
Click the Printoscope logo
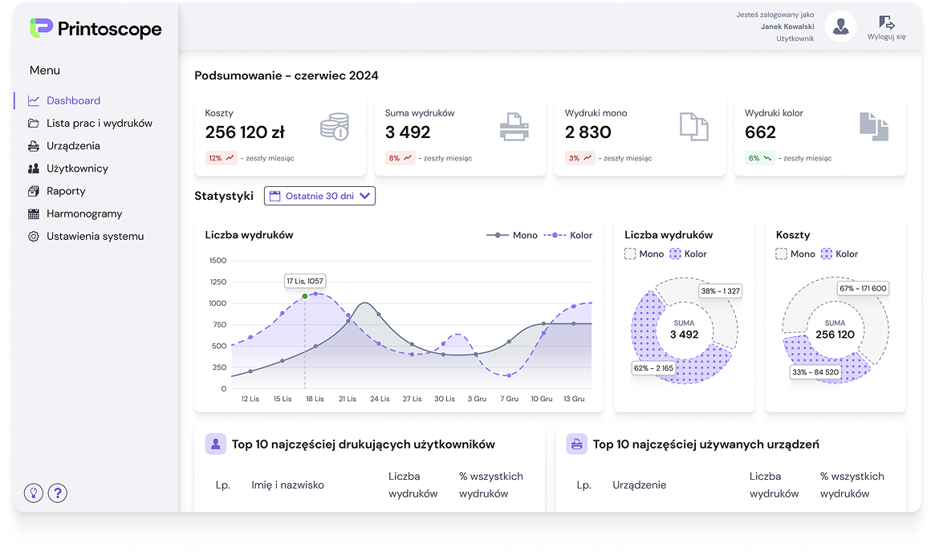[x=96, y=29]
